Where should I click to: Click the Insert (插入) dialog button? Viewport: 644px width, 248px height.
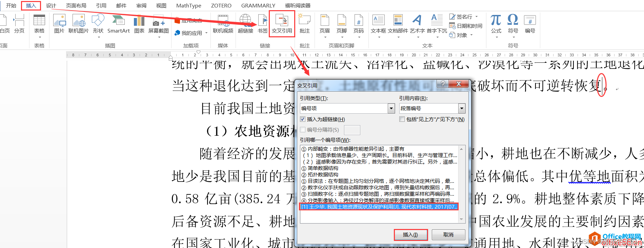[x=410, y=234]
